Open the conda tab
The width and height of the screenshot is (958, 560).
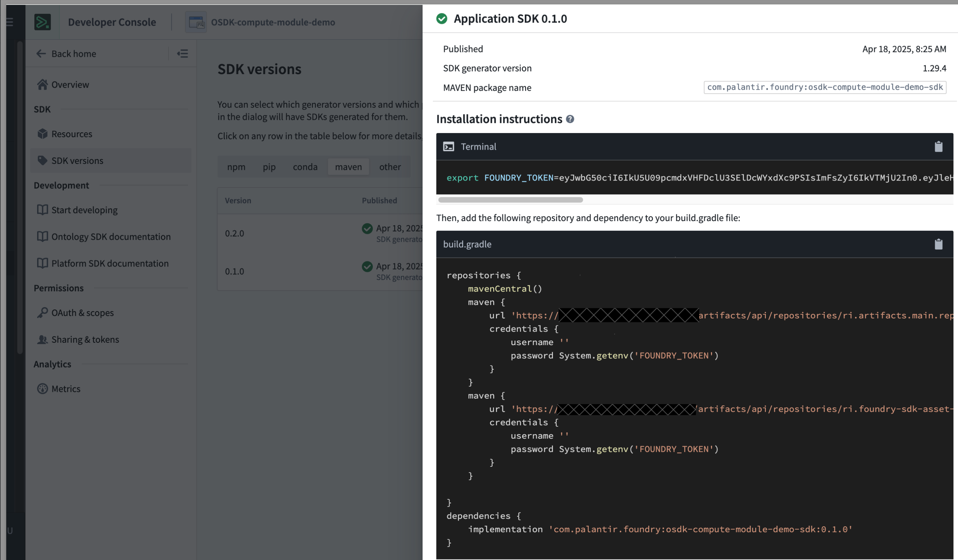click(x=305, y=167)
